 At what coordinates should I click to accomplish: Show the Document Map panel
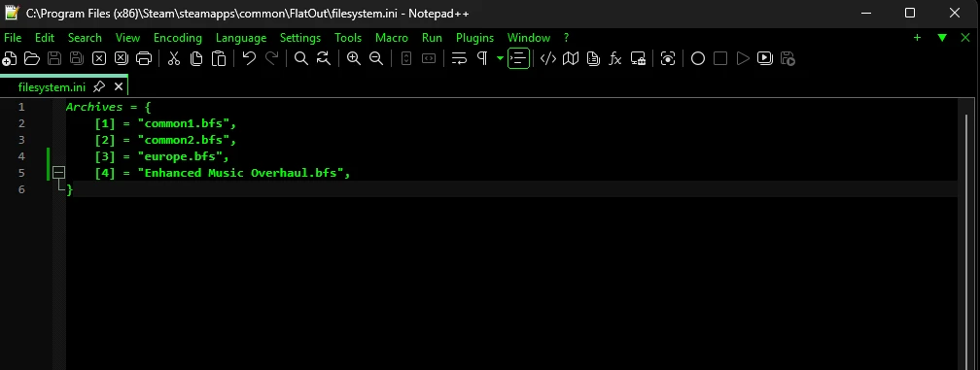click(571, 58)
